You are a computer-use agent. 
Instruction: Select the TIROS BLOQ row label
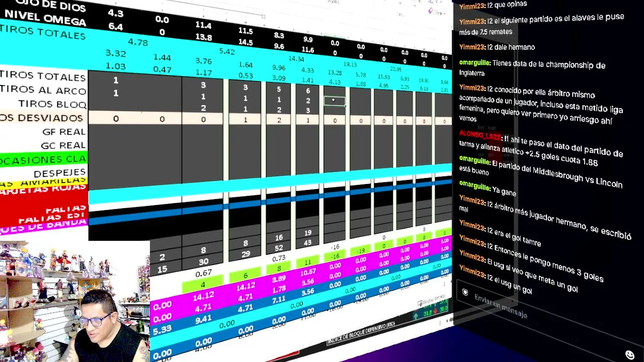point(52,104)
